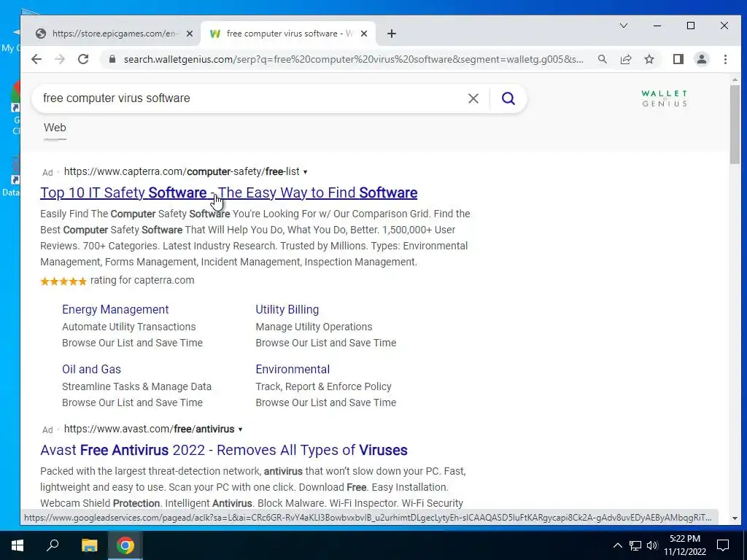Open the taskbar search magnifier
Screen dimensions: 747x560
(53, 545)
